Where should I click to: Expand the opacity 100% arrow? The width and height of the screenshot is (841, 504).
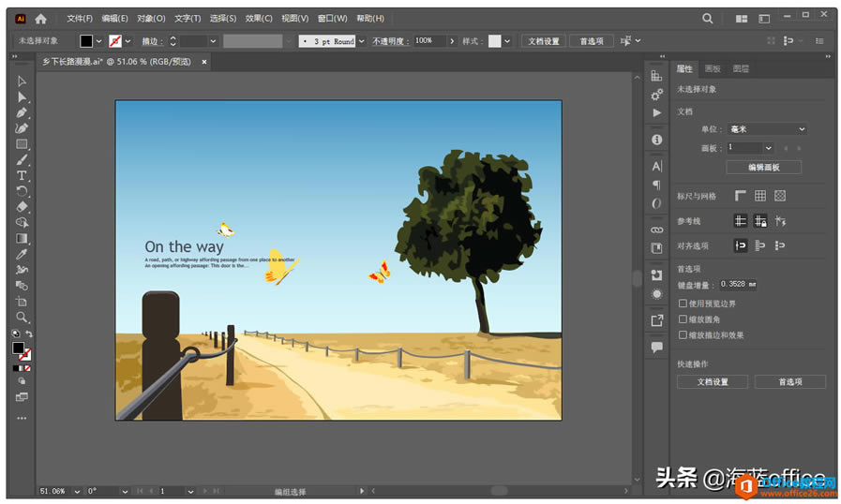452,41
